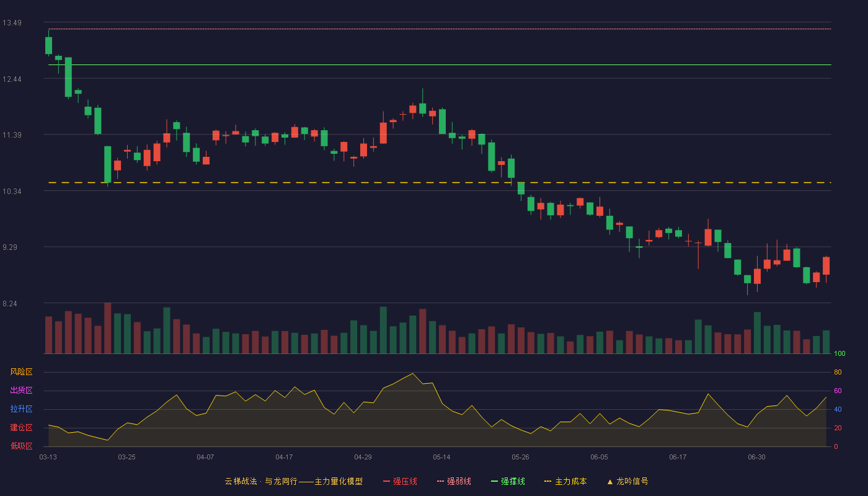Image resolution: width=868 pixels, height=496 pixels.
Task: Click the first green candlestick on 03-13
Action: [x=48, y=45]
